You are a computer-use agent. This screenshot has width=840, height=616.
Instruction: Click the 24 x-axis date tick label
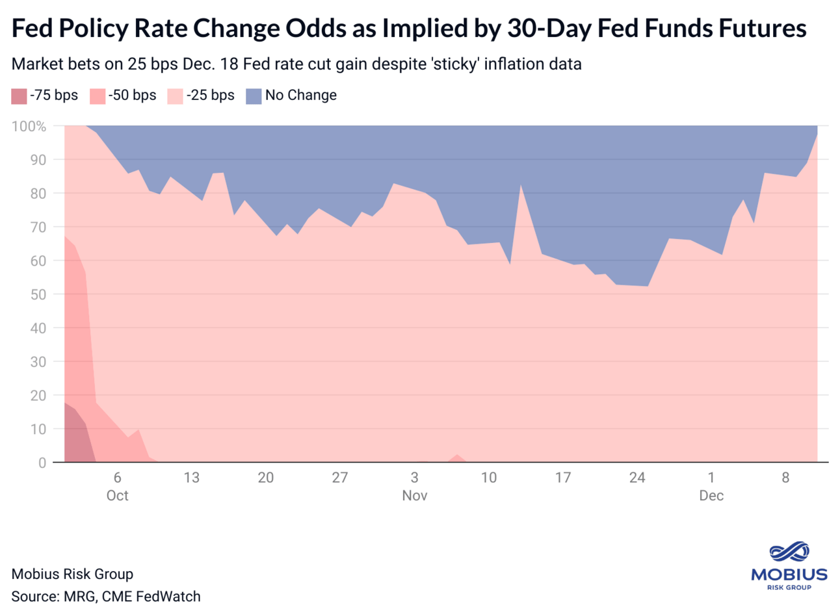(637, 478)
